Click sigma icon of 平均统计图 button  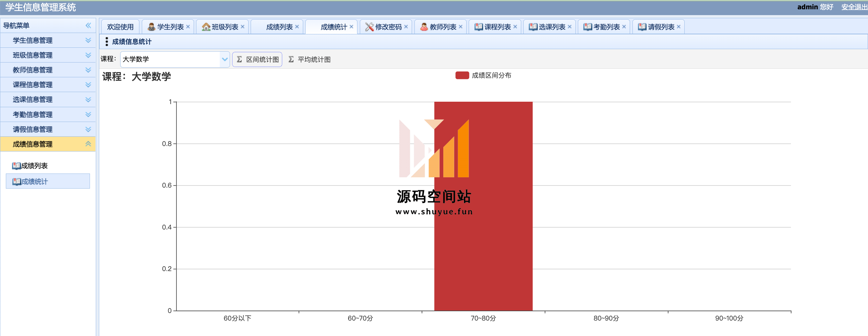(291, 59)
